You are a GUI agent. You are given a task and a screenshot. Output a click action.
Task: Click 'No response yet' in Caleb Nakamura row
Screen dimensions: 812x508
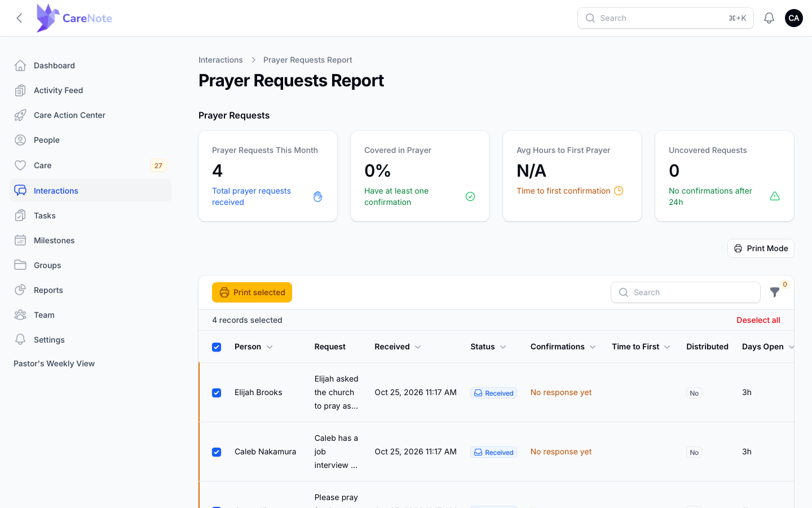[561, 452]
